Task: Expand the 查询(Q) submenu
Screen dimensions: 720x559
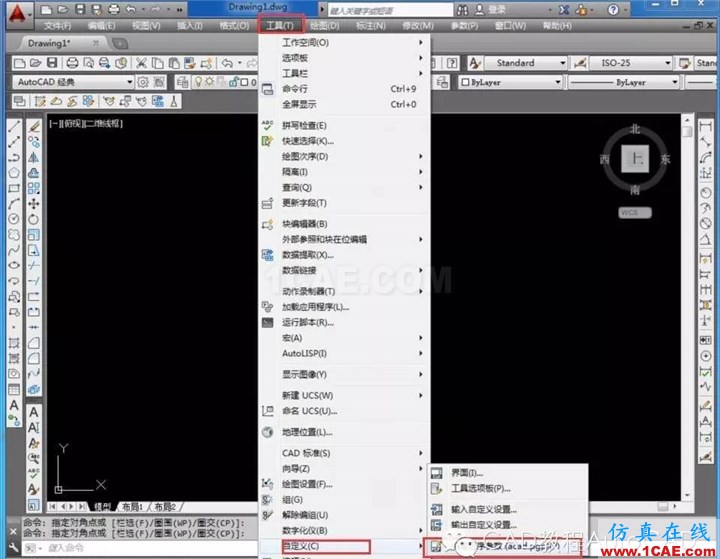Action: (x=344, y=187)
